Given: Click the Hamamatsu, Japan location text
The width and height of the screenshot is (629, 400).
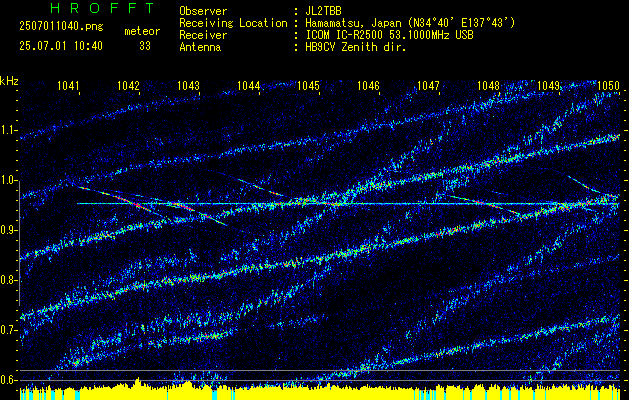Looking at the screenshot, I should tap(410, 23).
